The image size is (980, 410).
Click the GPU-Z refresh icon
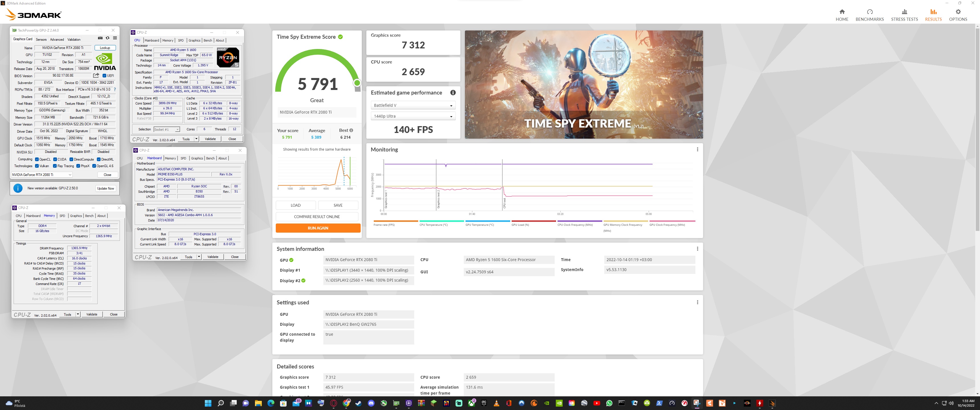[x=107, y=38]
